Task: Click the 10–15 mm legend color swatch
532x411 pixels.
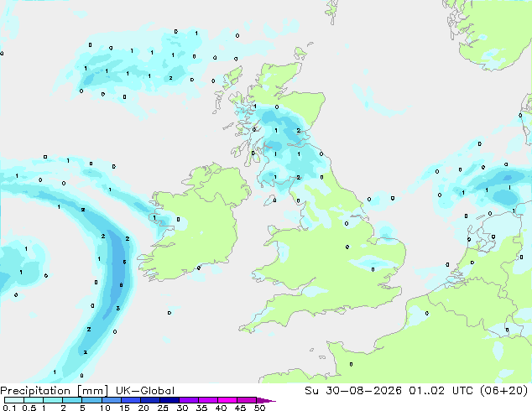Action: [112, 400]
